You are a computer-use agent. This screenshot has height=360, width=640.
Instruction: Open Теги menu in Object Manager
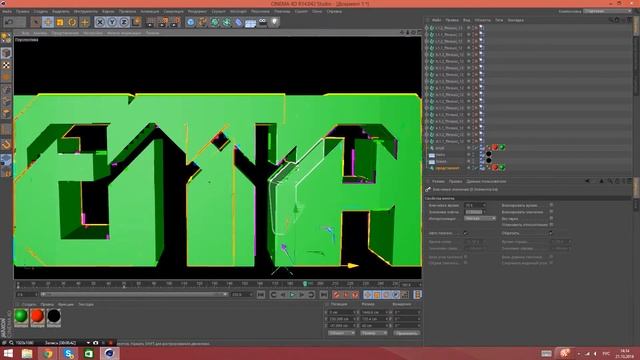(499, 20)
